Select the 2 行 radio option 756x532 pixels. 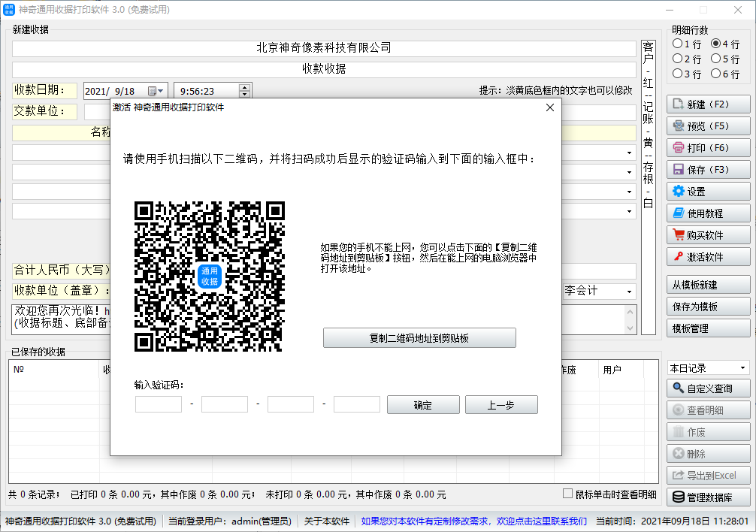tap(677, 59)
